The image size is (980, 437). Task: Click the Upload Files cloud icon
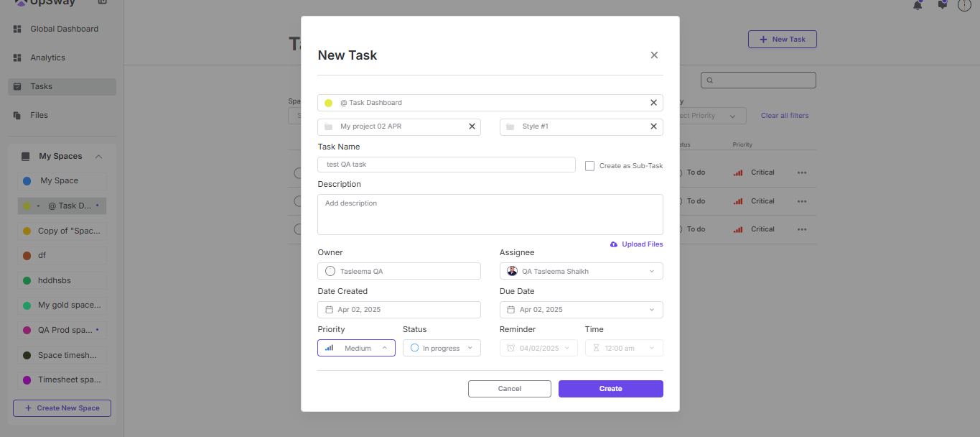(x=614, y=244)
